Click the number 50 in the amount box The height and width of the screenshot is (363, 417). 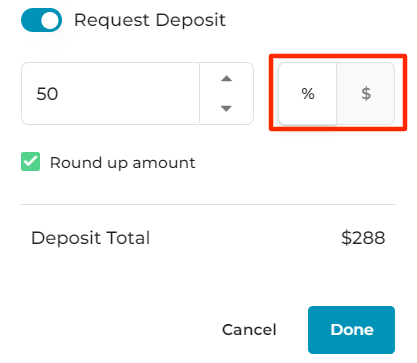point(47,94)
